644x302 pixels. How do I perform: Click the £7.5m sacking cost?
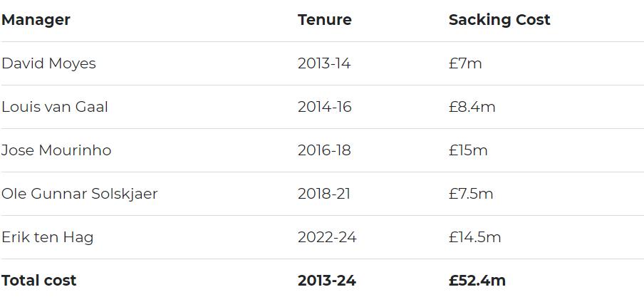point(471,194)
